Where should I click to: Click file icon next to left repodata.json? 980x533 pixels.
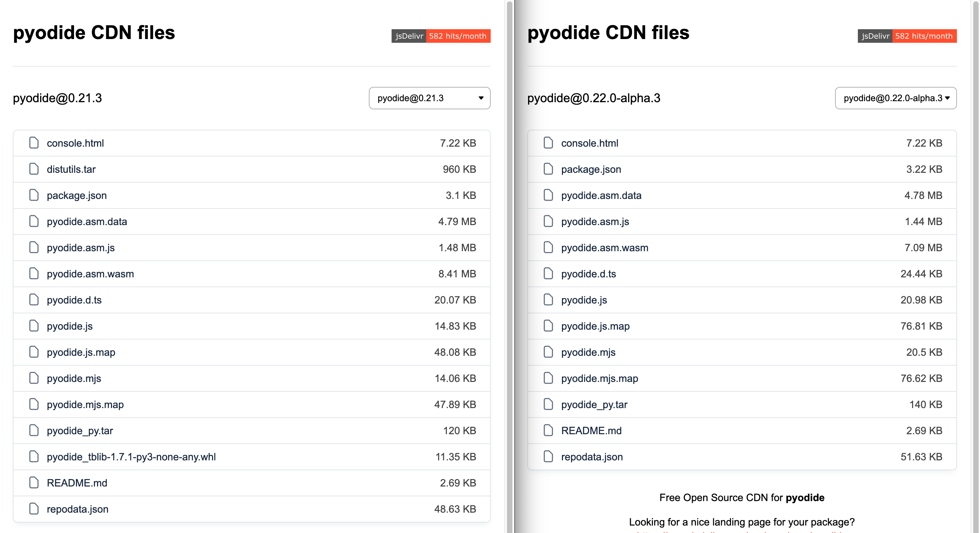click(x=34, y=509)
